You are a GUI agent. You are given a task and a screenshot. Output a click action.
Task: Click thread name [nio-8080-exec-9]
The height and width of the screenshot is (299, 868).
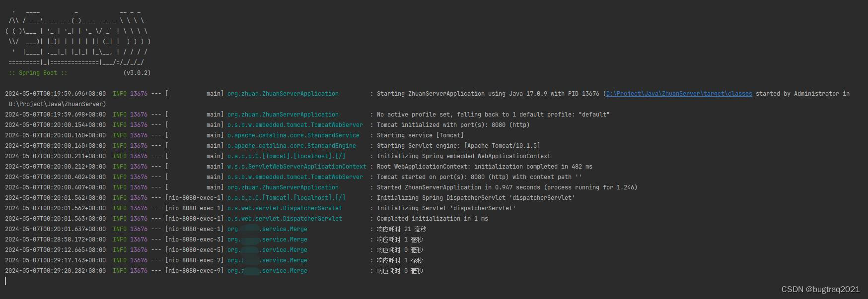point(195,271)
